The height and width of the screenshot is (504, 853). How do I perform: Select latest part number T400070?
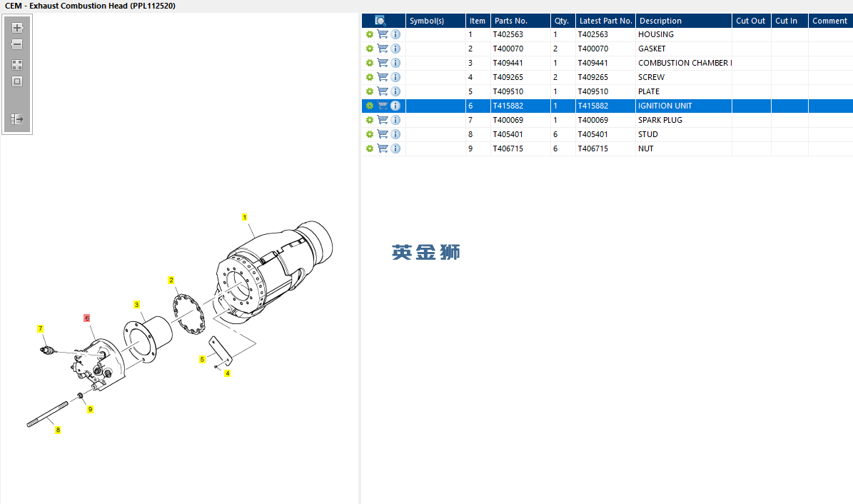[x=605, y=49]
